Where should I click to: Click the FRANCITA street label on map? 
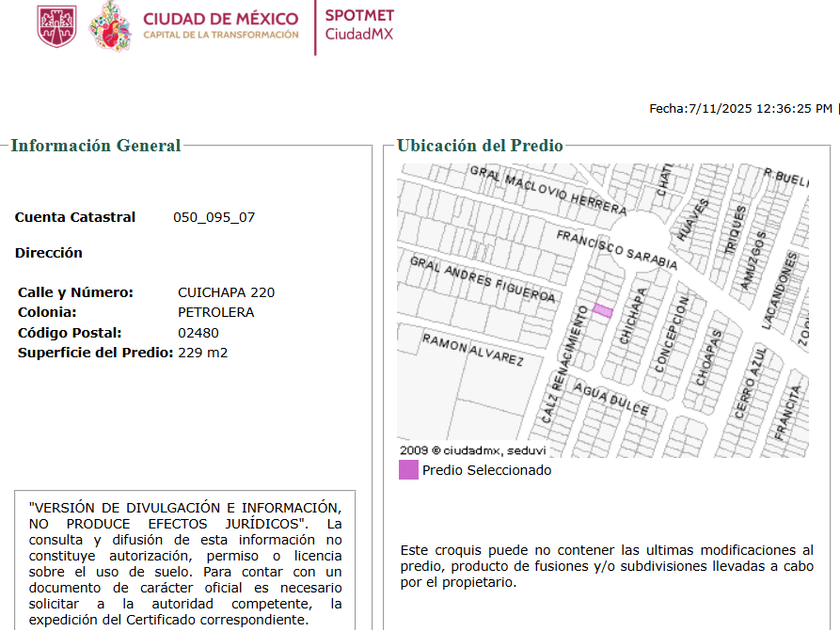pos(787,413)
